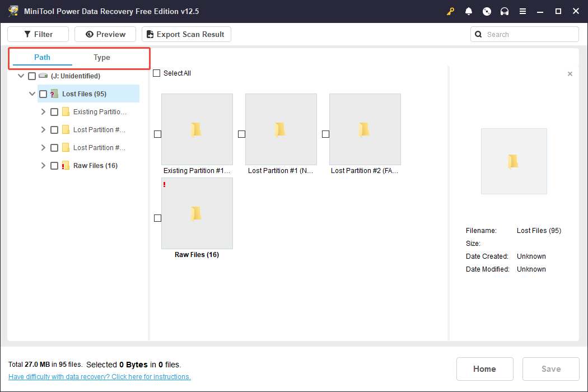Click the key register icon in title bar
This screenshot has height=392, width=588.
(450, 11)
